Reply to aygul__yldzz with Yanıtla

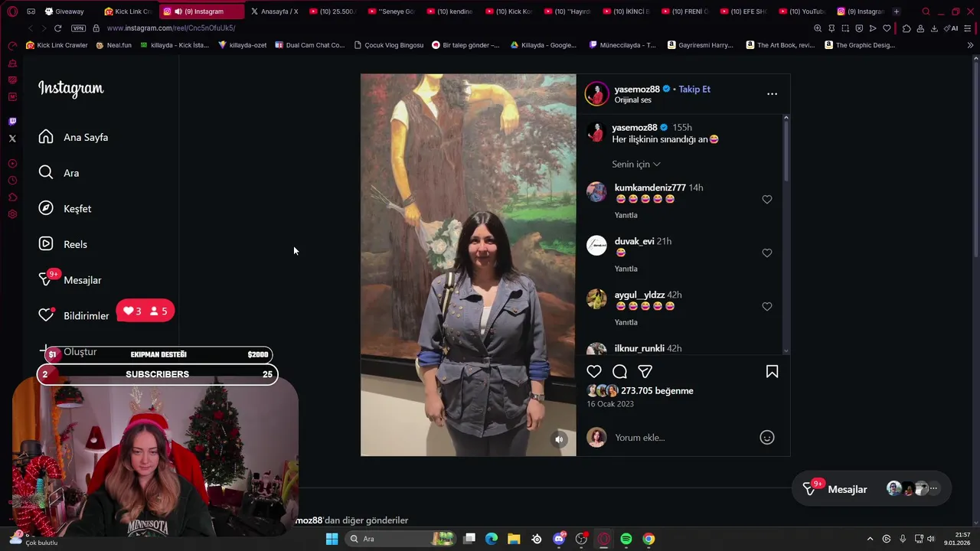point(626,322)
